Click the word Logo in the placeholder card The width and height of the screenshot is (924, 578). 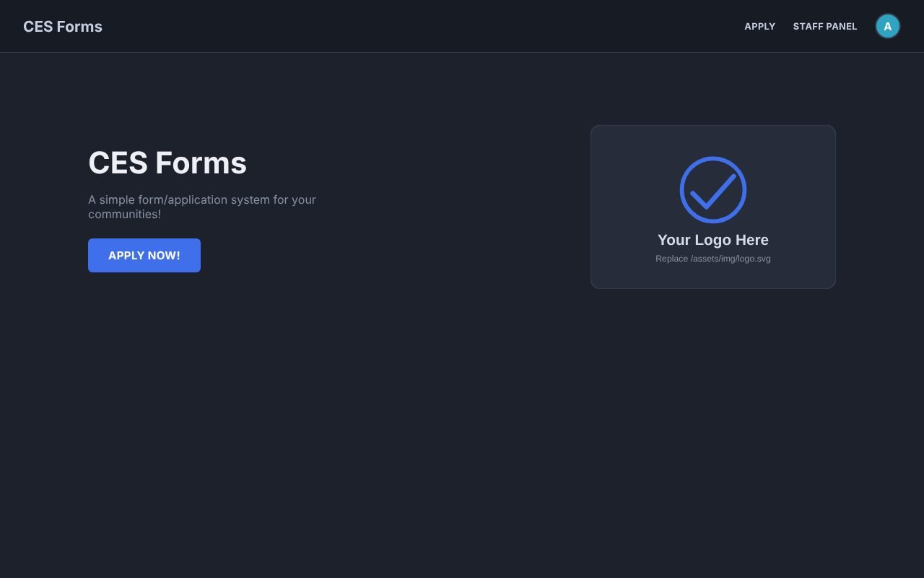click(x=713, y=240)
